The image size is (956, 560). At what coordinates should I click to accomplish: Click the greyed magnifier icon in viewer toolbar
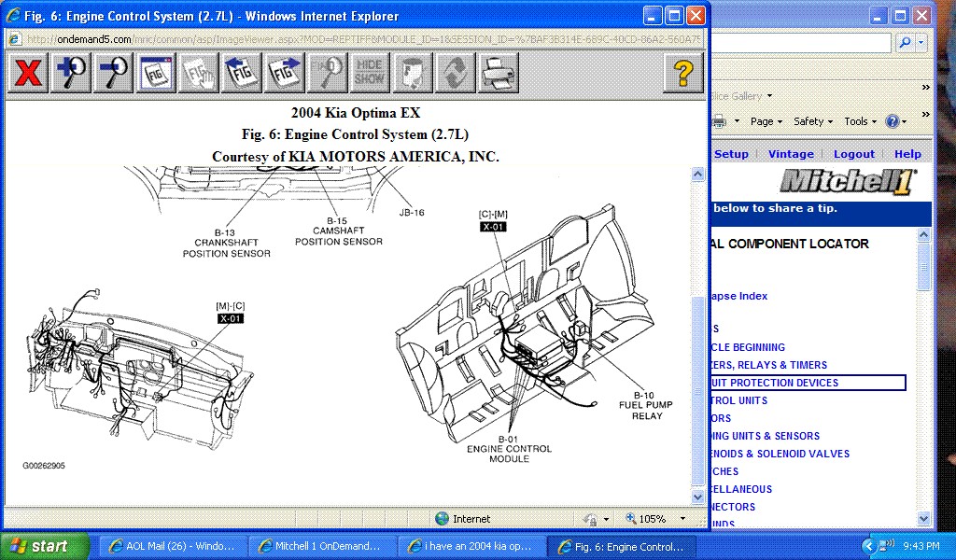pos(328,73)
